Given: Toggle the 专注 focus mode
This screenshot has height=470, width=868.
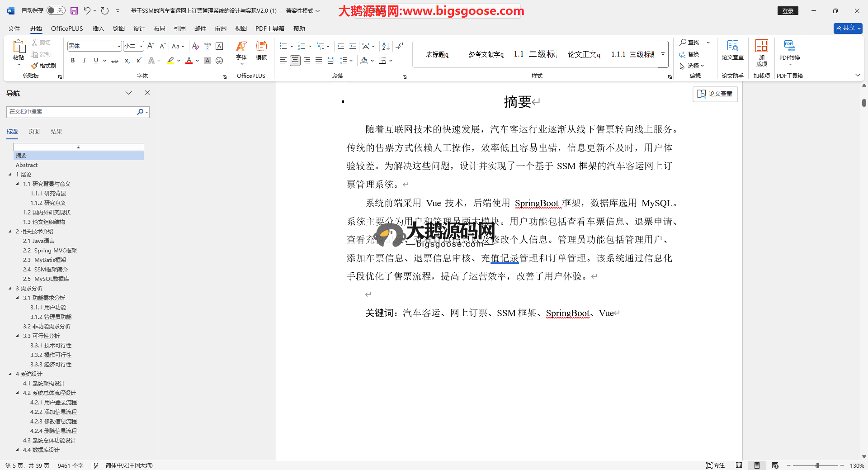Looking at the screenshot, I should [x=715, y=465].
